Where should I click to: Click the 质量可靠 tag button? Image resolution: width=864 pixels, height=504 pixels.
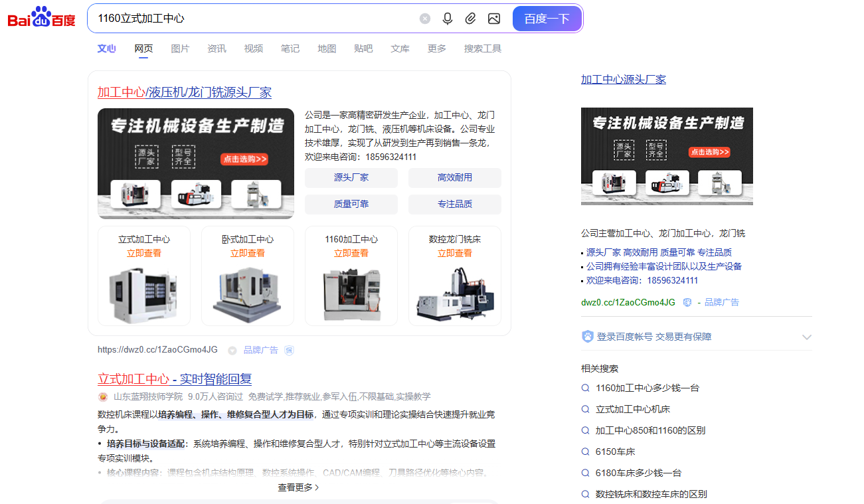point(351,205)
